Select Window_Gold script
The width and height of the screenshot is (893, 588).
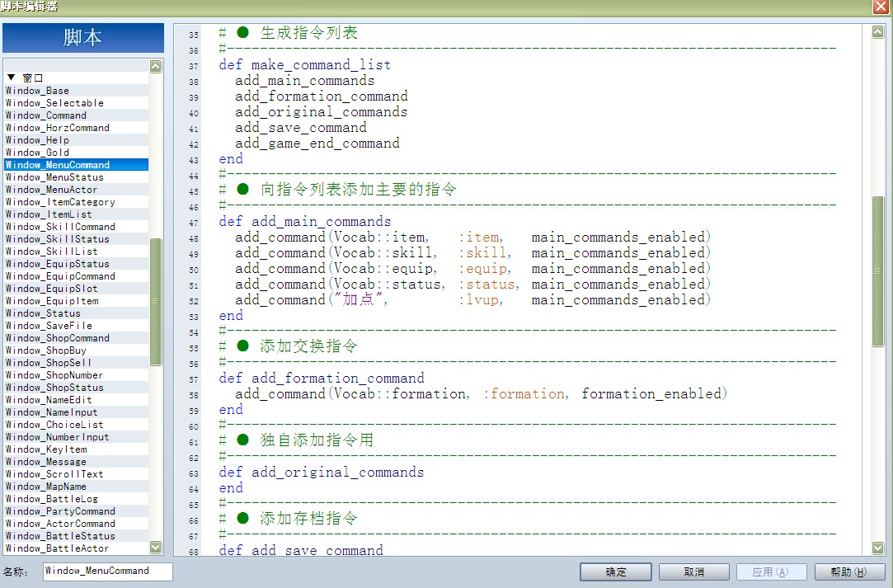77,153
